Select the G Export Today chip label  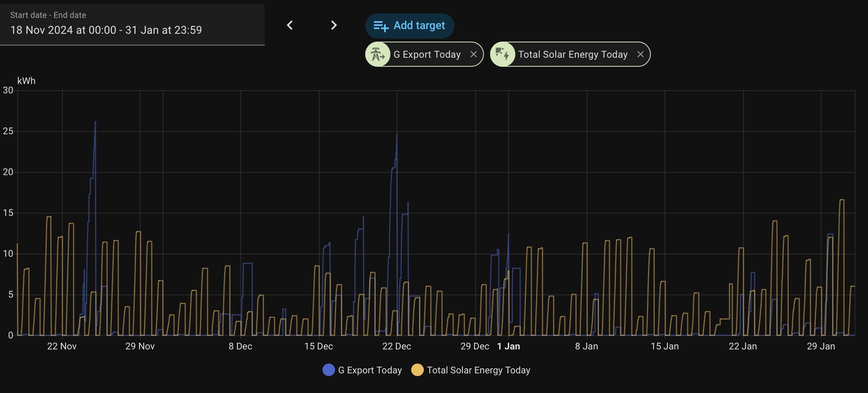point(427,55)
